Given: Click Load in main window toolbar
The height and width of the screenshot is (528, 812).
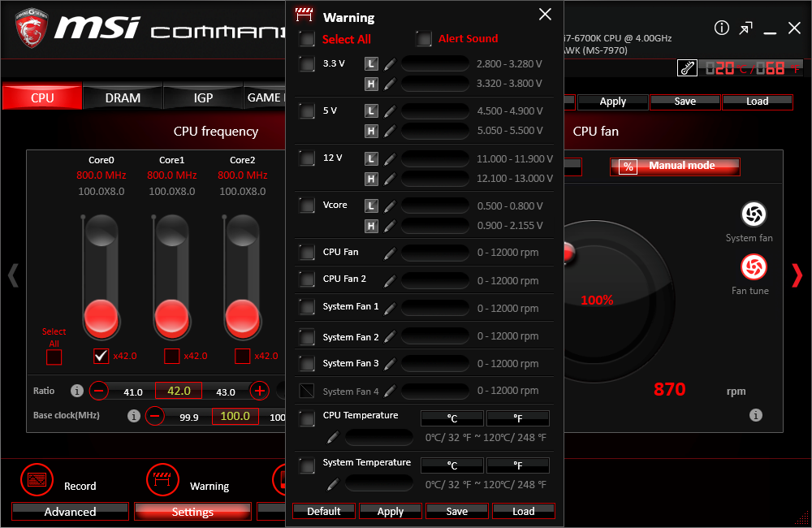Looking at the screenshot, I should click(757, 102).
